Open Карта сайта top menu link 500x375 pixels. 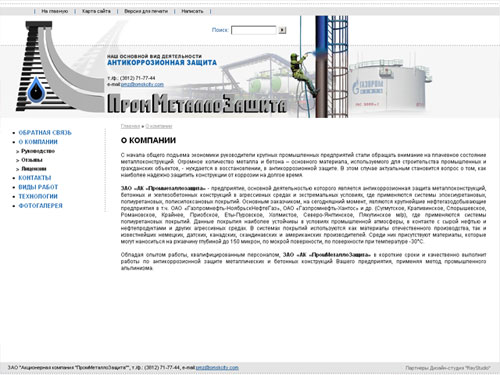click(96, 11)
